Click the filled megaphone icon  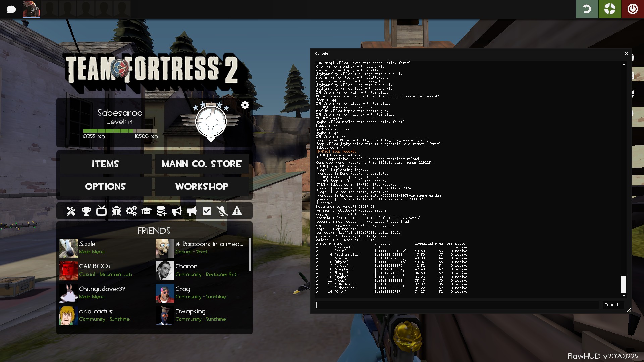coord(192,211)
